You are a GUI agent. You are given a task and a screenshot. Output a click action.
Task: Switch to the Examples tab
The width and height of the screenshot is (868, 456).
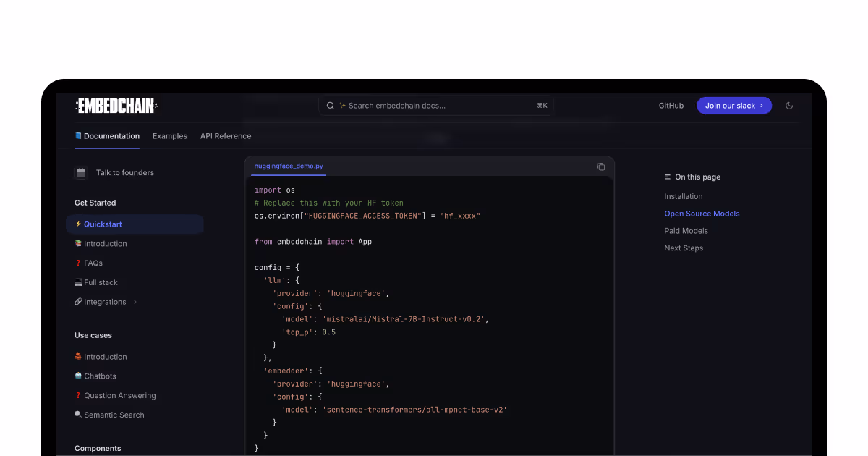pos(169,136)
